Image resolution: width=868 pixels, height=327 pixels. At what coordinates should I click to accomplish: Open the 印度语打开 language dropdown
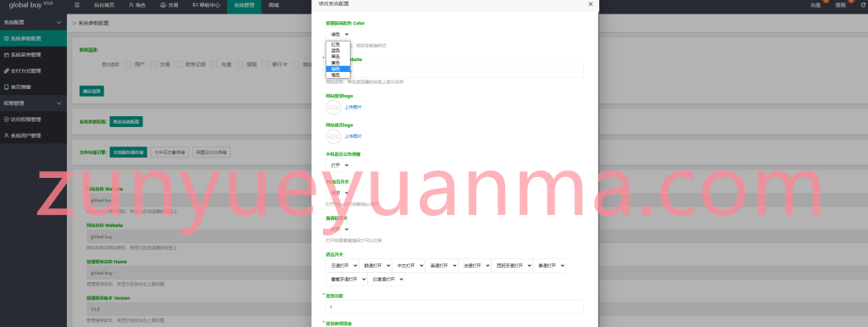(x=387, y=280)
